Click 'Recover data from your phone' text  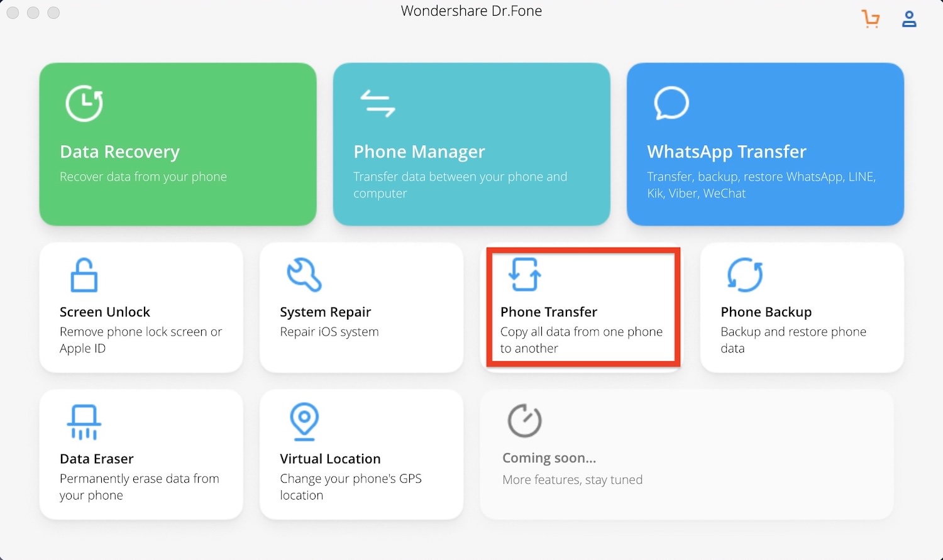143,177
